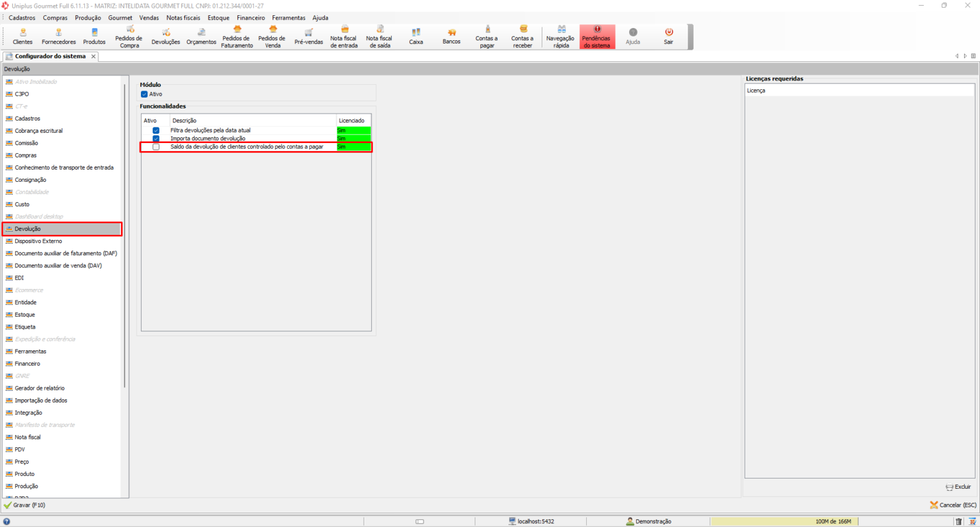Disable Filtra devoluções pela data atual
This screenshot has height=527, width=980.
(156, 130)
